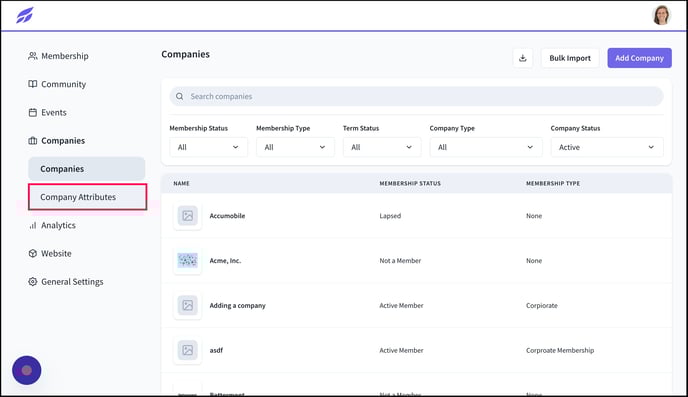
Task: Open the Acme, Inc. company name
Action: click(x=225, y=260)
